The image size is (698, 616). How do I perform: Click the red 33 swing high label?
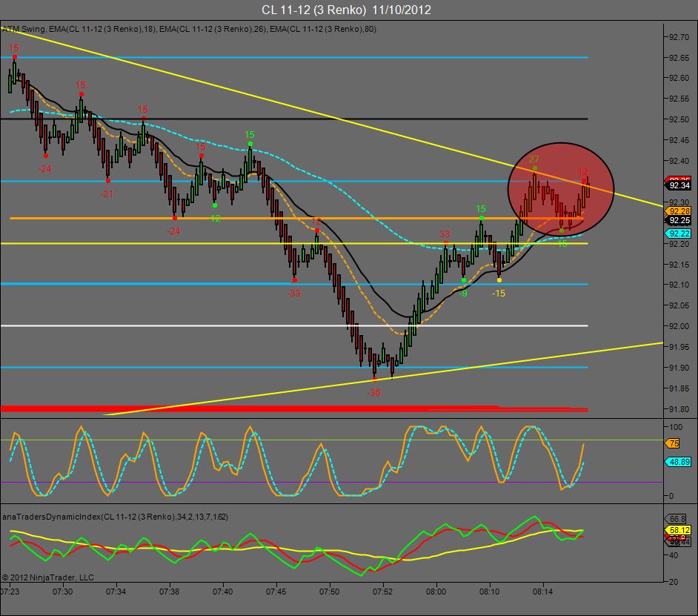click(x=445, y=234)
